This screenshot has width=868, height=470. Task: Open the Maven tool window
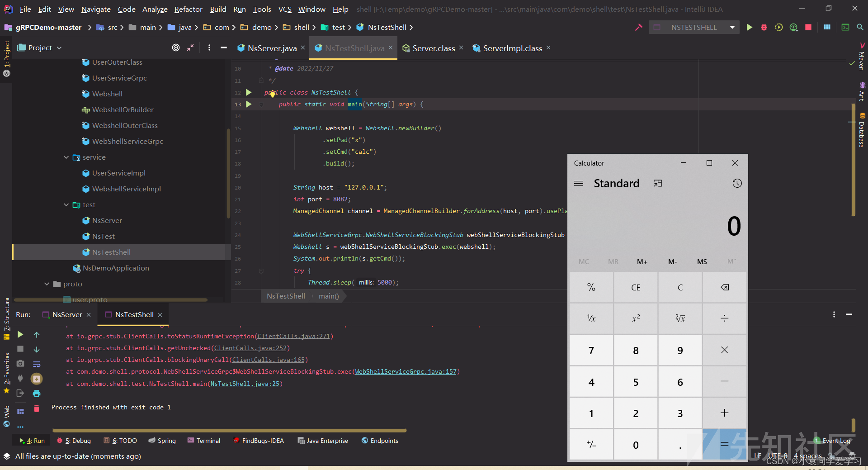click(862, 57)
